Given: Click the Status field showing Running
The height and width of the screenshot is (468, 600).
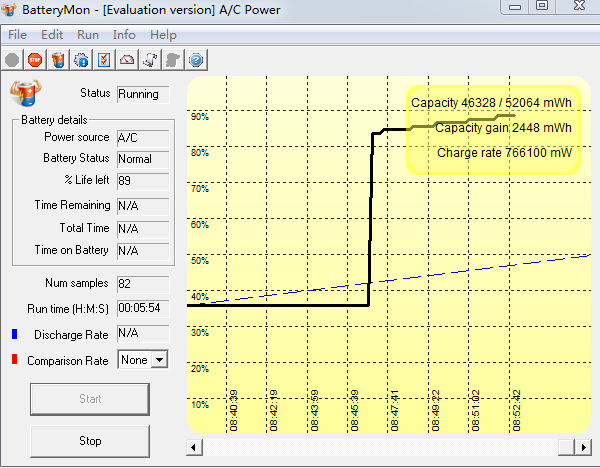Looking at the screenshot, I should [x=143, y=94].
